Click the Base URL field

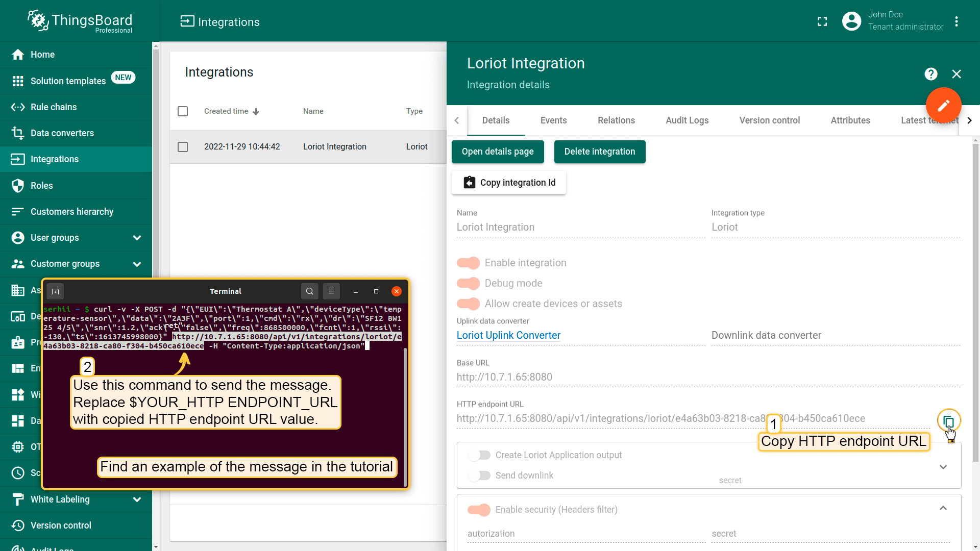click(x=708, y=377)
